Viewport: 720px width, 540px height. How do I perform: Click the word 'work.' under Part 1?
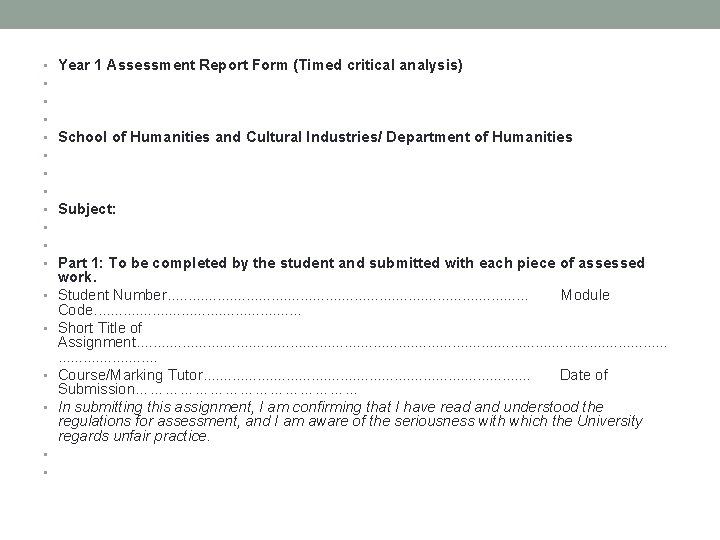[x=77, y=277]
